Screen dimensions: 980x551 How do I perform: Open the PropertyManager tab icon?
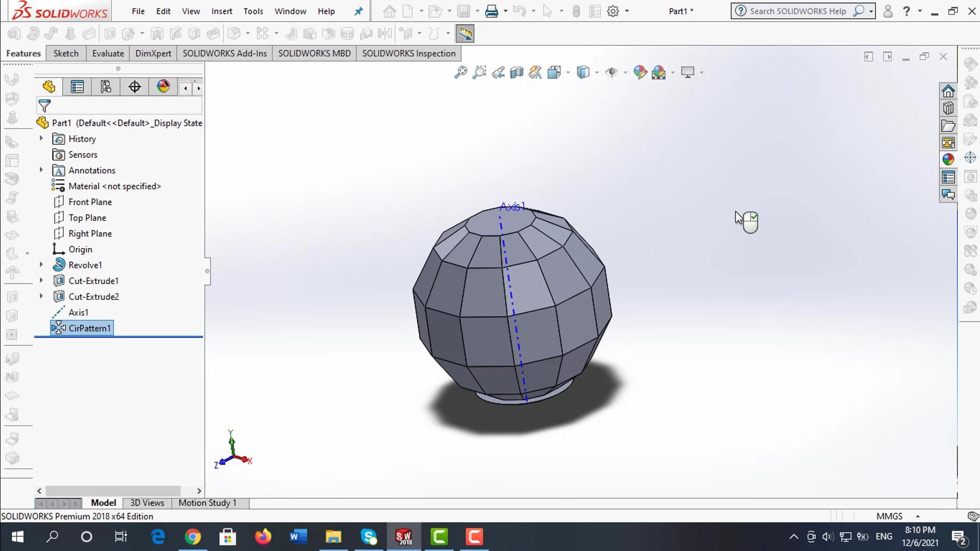click(77, 87)
